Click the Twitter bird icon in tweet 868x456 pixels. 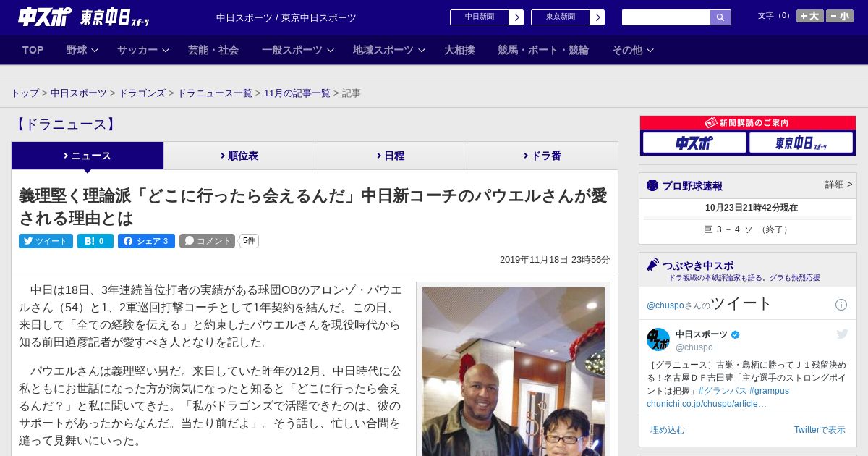click(x=842, y=334)
